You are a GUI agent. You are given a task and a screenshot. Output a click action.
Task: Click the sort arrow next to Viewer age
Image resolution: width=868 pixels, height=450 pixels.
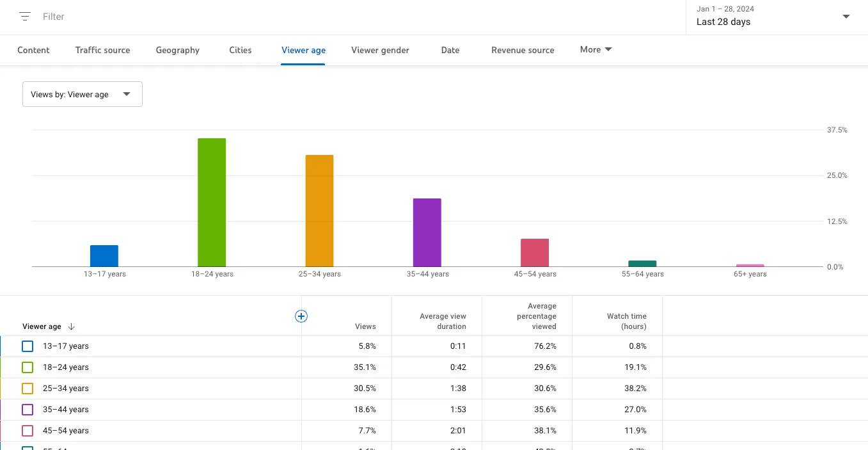tap(71, 326)
